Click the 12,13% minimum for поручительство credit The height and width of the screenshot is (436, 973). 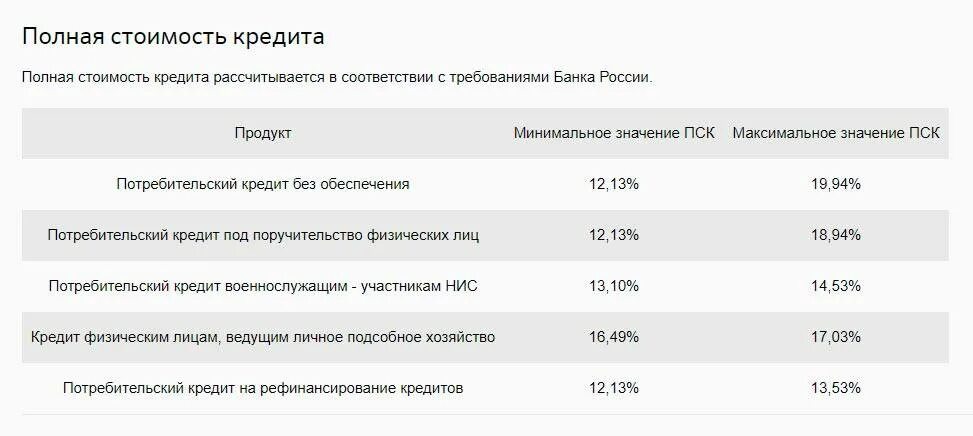coord(614,235)
